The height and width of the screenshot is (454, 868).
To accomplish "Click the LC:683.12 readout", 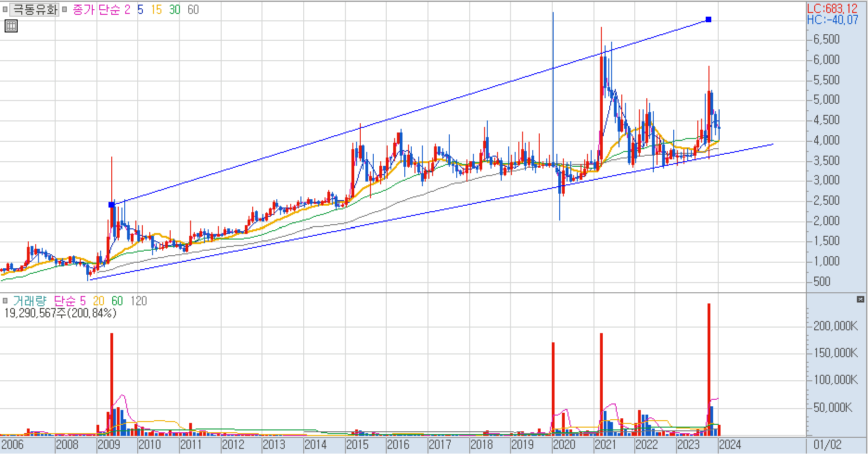I will 832,8.
